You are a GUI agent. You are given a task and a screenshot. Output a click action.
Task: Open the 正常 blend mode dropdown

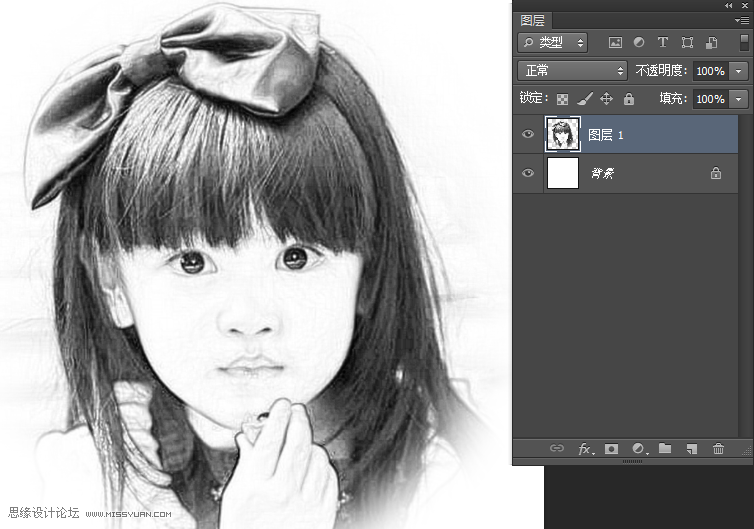[572, 71]
